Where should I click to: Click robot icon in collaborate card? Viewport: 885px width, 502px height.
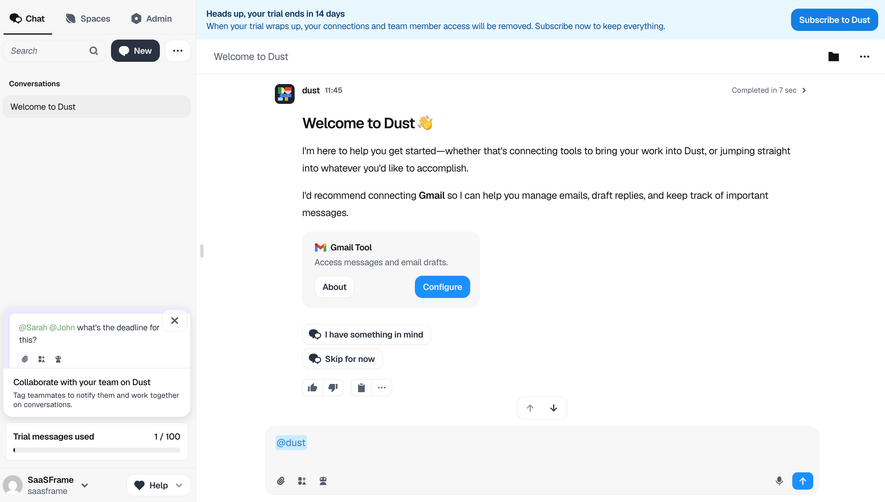pos(58,359)
